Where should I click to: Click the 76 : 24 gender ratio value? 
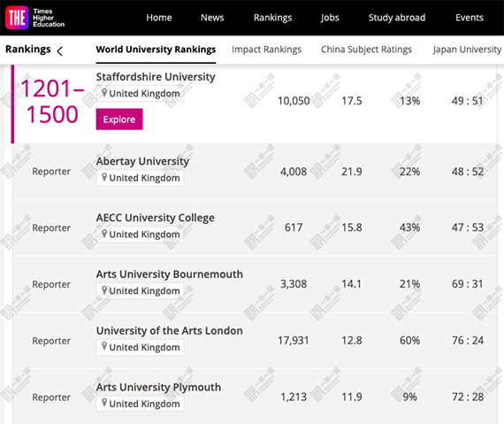click(x=468, y=341)
